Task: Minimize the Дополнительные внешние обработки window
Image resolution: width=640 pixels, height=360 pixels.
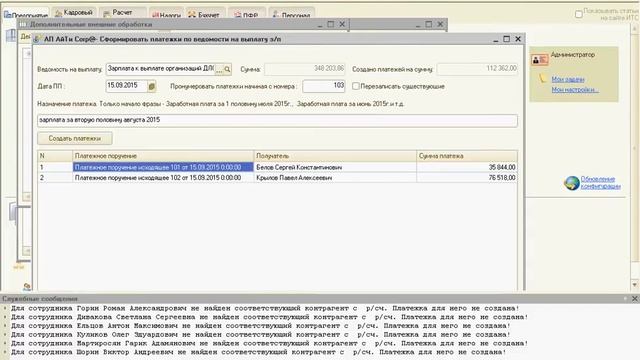Action: point(320,24)
